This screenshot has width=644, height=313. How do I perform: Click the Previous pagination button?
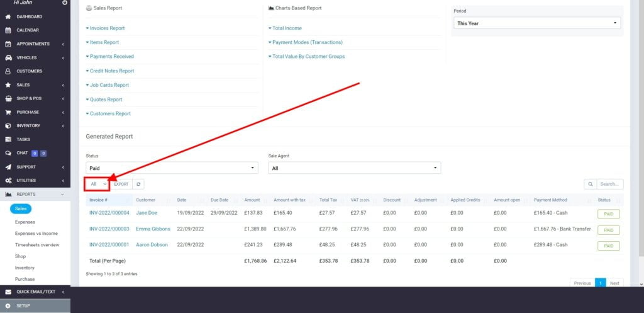pos(582,283)
